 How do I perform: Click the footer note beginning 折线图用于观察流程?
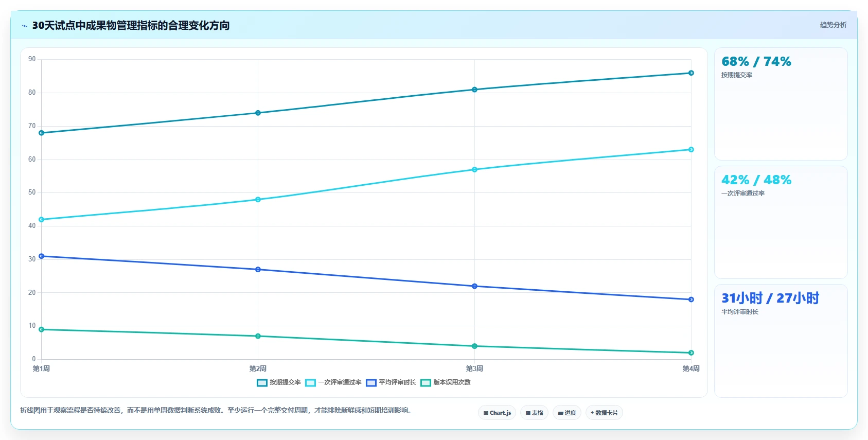[x=217, y=410]
